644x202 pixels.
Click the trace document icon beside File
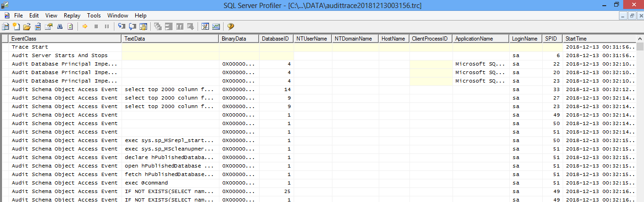7,16
